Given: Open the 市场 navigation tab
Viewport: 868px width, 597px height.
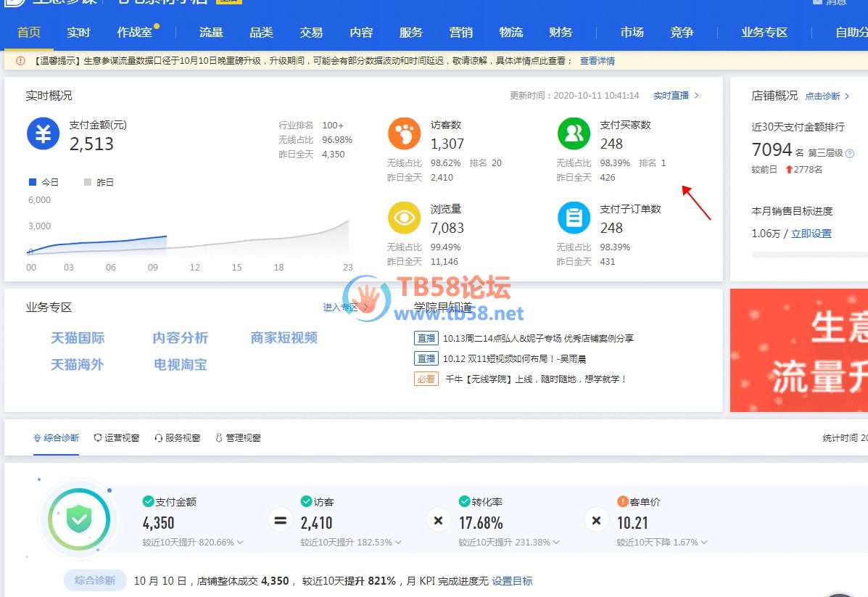Looking at the screenshot, I should pyautogui.click(x=632, y=32).
